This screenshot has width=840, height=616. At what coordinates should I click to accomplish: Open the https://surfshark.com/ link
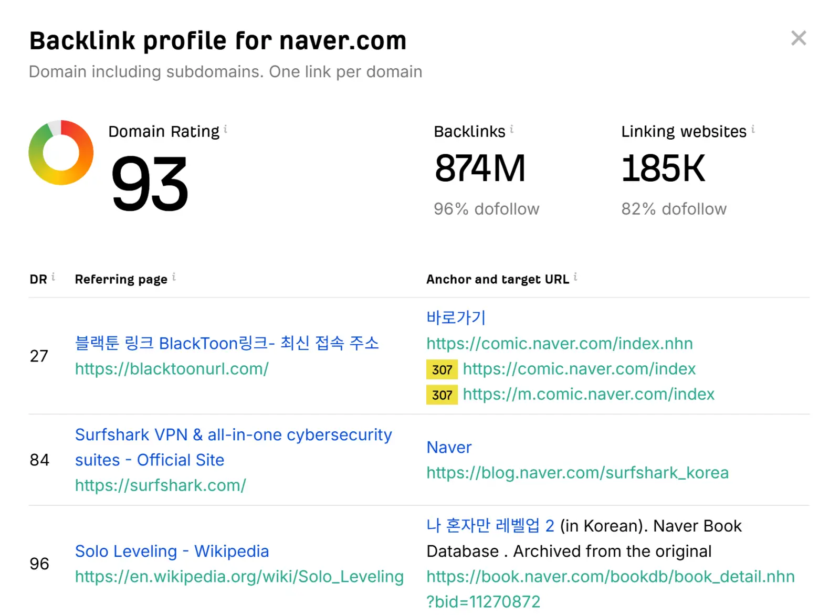click(161, 485)
